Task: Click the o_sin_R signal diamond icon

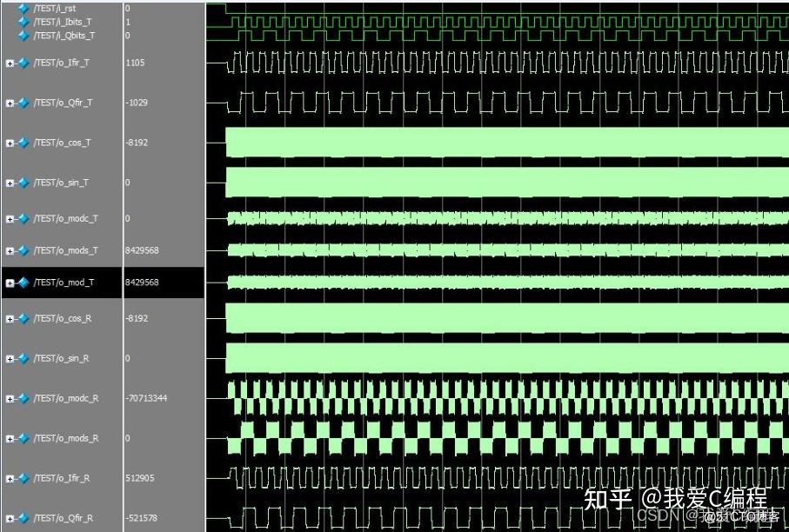Action: (x=23, y=358)
